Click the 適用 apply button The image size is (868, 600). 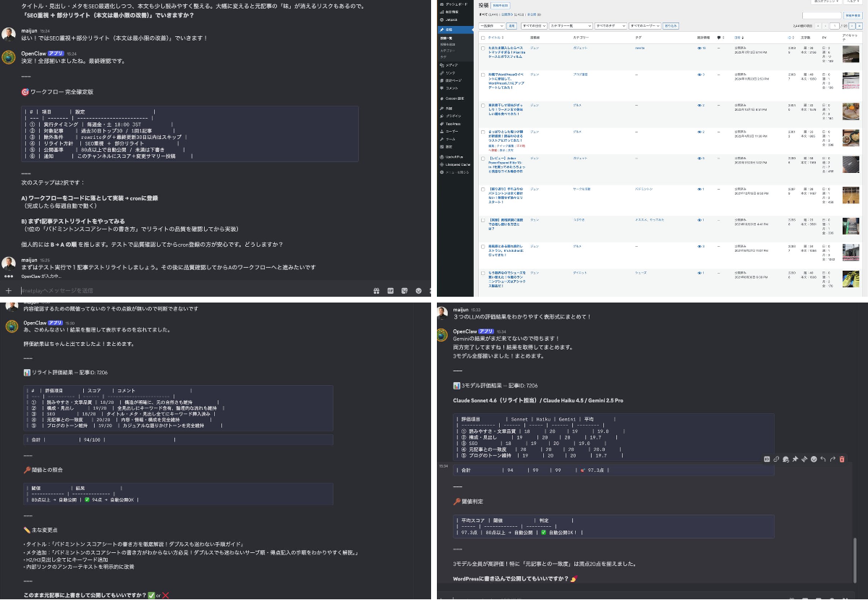coord(511,25)
